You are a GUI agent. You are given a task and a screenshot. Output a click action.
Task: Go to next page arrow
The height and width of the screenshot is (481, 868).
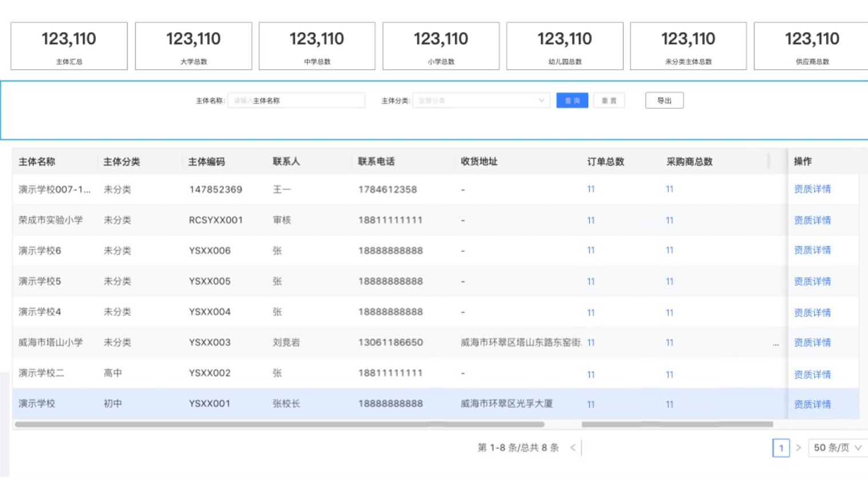(798, 448)
